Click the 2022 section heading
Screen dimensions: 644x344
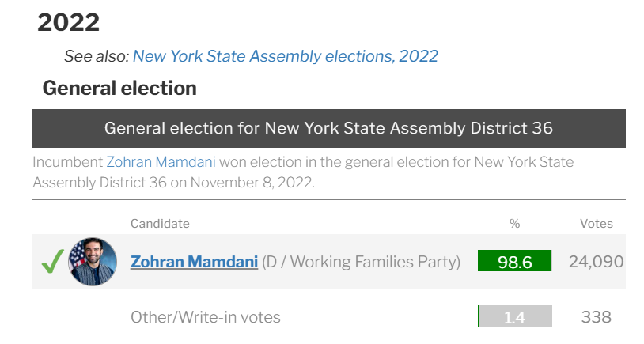click(x=69, y=22)
